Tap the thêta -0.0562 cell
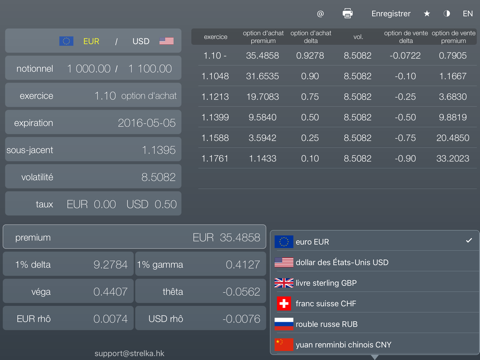The width and height of the screenshot is (480, 360). coord(201,291)
